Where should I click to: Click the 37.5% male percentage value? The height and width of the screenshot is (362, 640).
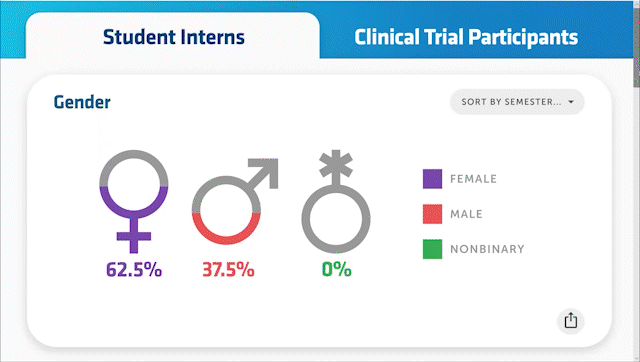(228, 269)
